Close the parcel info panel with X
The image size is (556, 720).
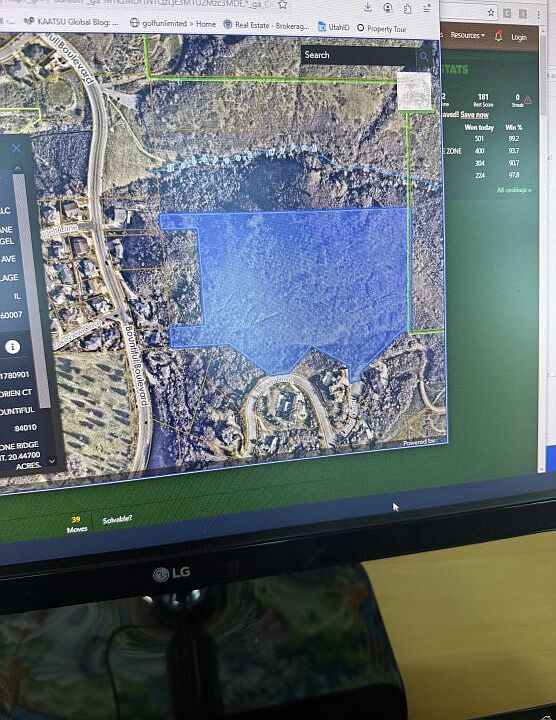click(16, 148)
